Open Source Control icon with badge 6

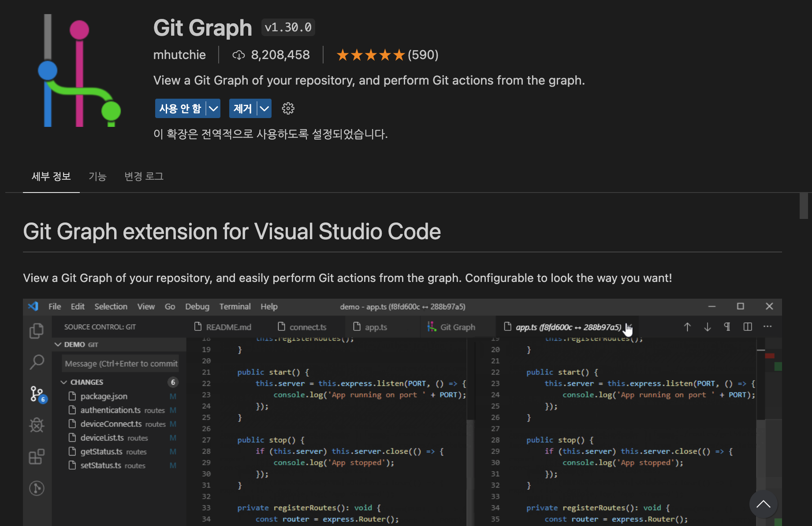click(x=37, y=394)
